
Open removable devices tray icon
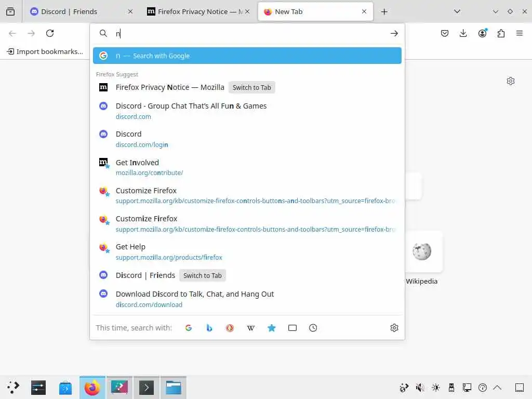click(451, 388)
